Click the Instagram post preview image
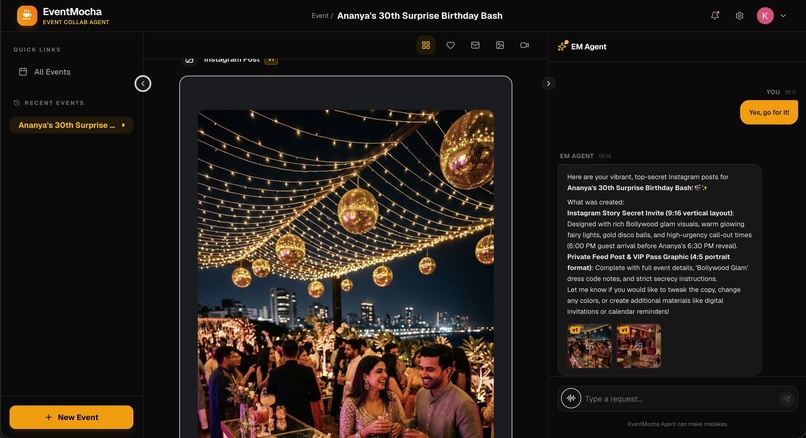This screenshot has height=438, width=806. pos(346,273)
